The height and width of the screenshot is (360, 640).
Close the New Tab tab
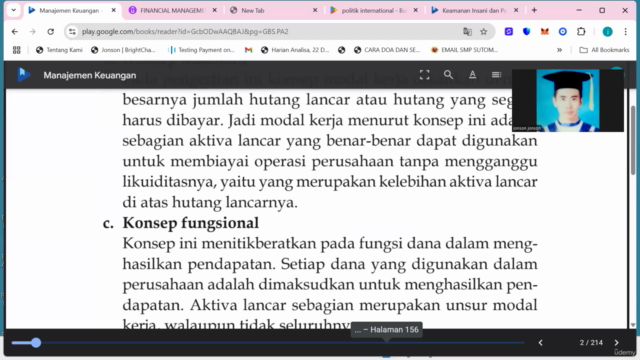[315, 10]
